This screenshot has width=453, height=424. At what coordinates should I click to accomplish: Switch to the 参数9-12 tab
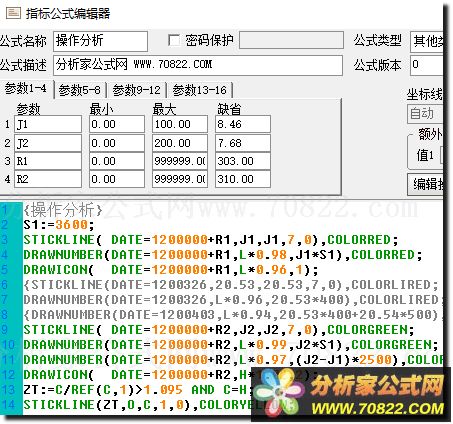[x=136, y=90]
